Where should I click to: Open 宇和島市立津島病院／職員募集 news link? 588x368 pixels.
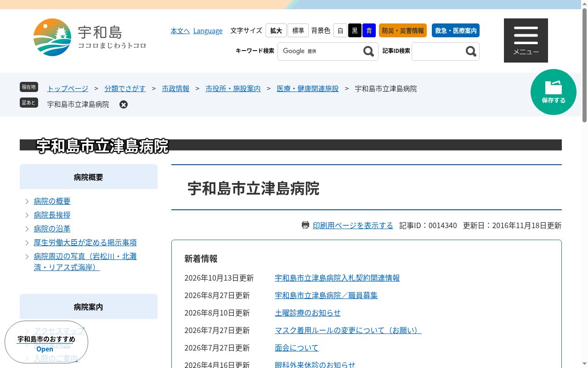tap(326, 295)
